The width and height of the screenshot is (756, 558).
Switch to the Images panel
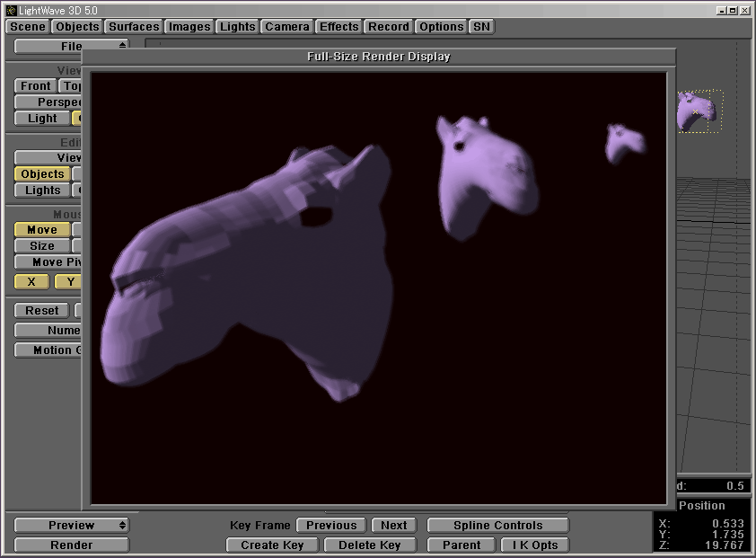click(189, 27)
